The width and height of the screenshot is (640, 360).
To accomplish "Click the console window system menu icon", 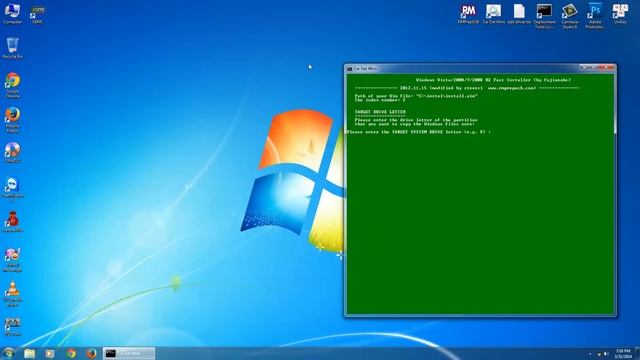I will (349, 69).
